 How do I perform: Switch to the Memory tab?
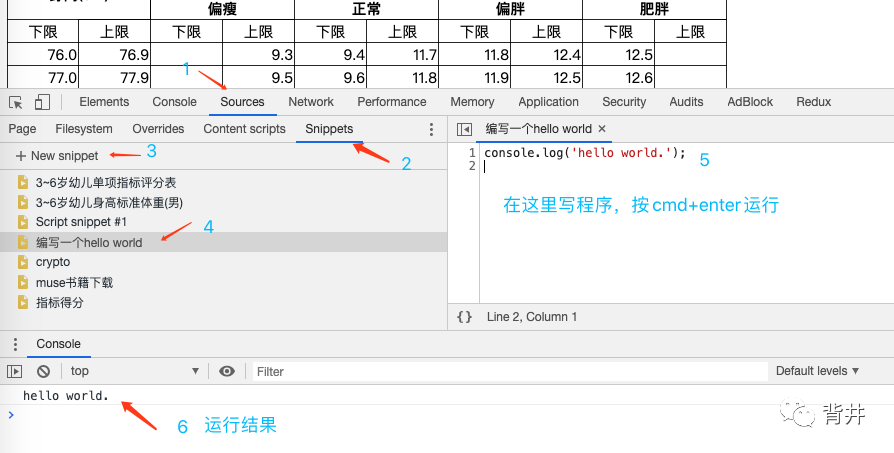tap(472, 102)
